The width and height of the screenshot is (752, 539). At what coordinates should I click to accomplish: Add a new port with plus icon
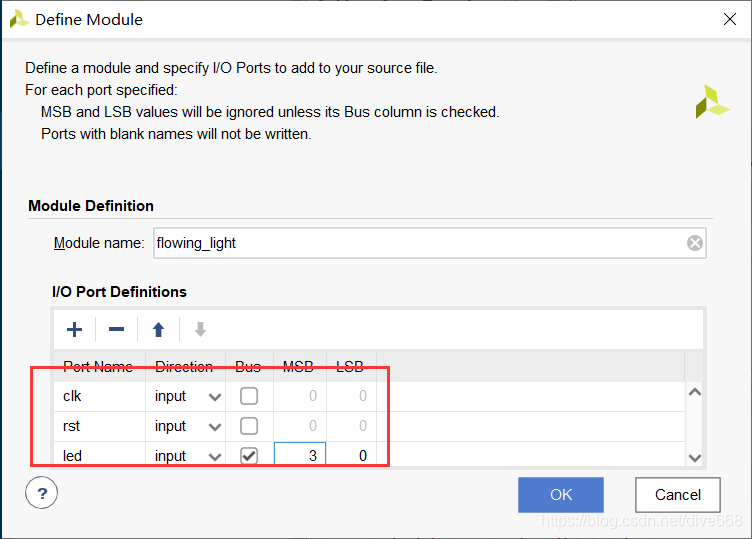(x=74, y=329)
